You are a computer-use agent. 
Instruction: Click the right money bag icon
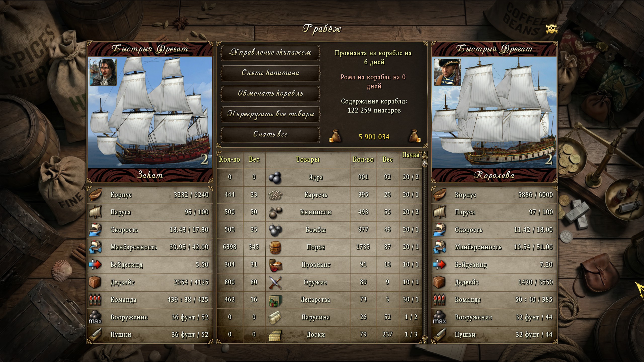(x=414, y=136)
